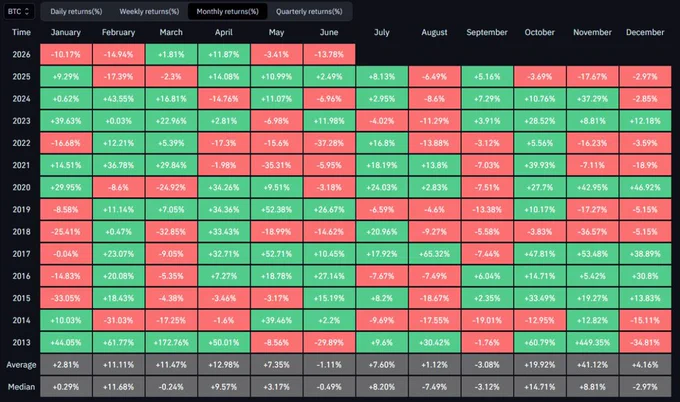Select the 2025 row label
The image size is (680, 402).
21,76
